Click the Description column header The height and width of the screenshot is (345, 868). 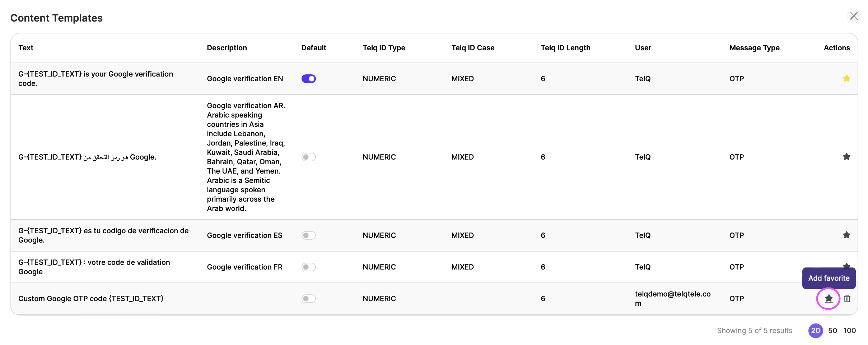pos(227,48)
